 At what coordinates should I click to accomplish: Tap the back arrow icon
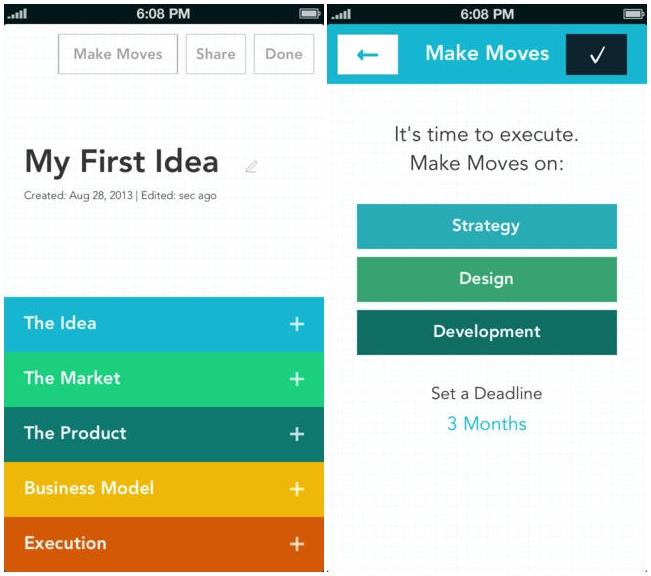click(x=367, y=54)
